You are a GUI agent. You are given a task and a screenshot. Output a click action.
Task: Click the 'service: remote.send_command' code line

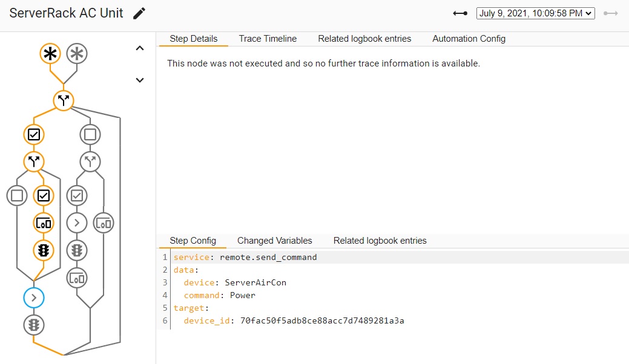click(x=245, y=257)
